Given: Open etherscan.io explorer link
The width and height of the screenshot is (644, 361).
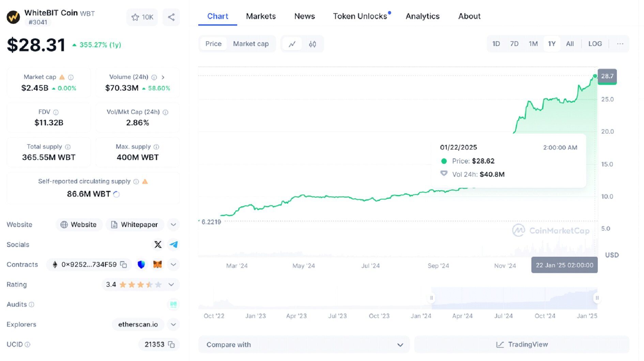Looking at the screenshot, I should 138,325.
